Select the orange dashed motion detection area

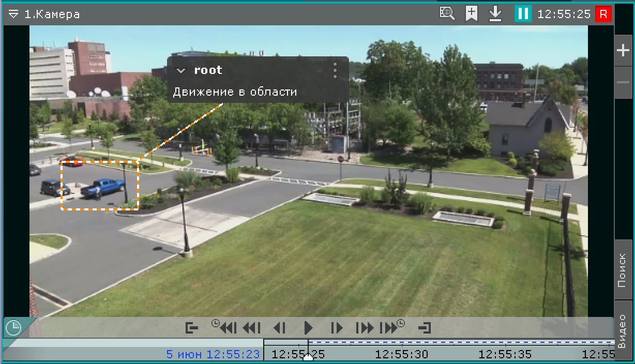[x=100, y=185]
